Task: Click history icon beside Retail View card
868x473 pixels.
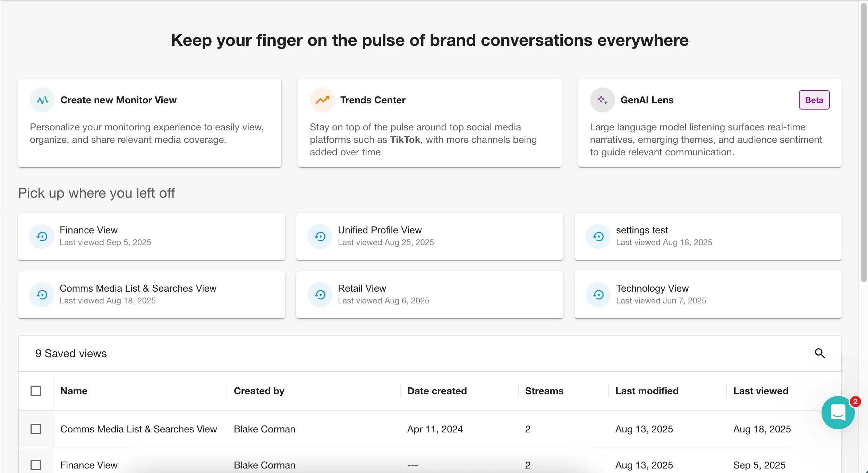Action: click(x=320, y=295)
